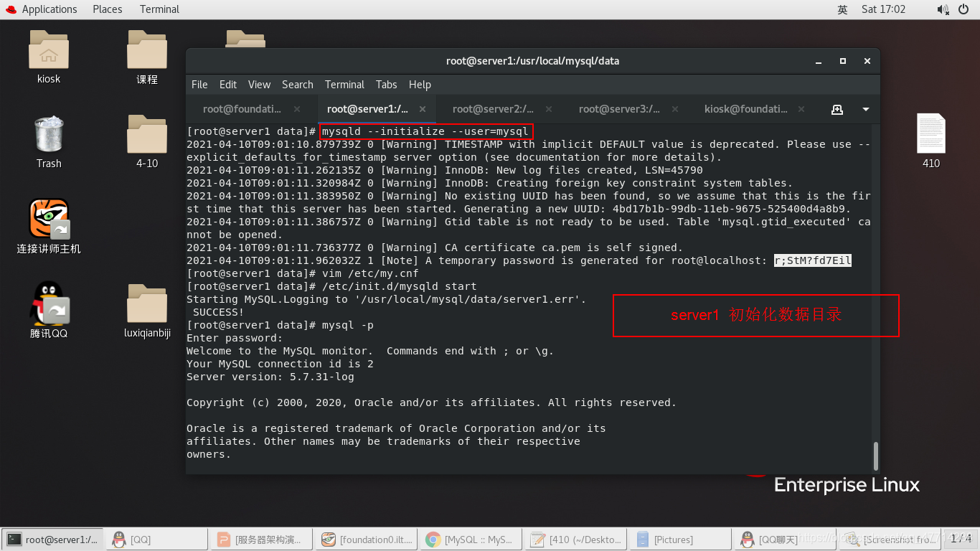Open the Places menu in top panel

click(x=108, y=9)
